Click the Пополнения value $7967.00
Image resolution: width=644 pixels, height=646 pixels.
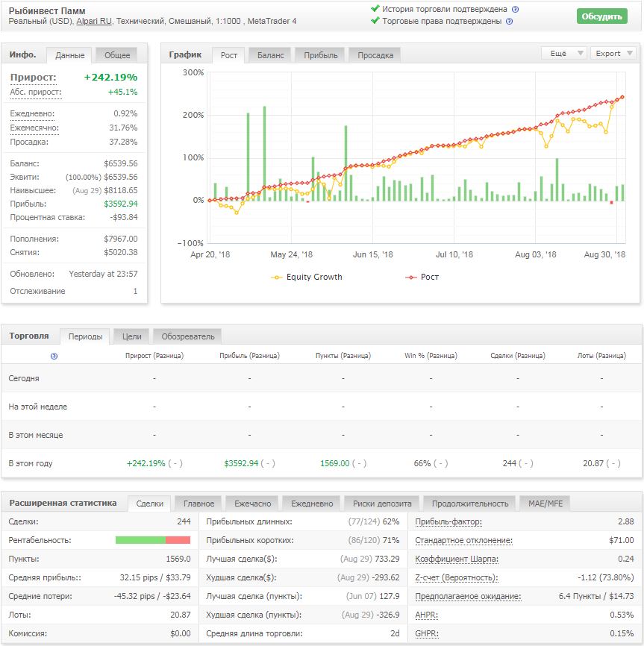click(121, 239)
